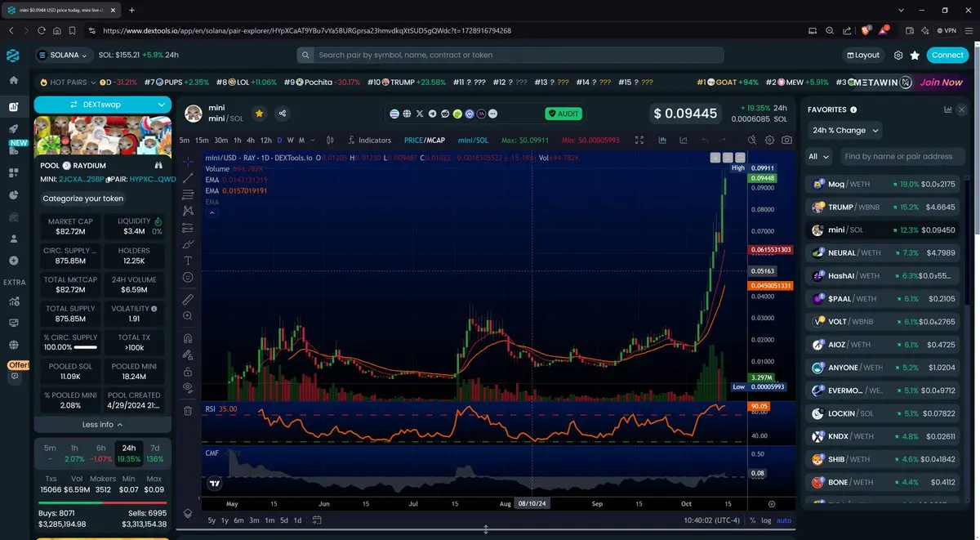Image resolution: width=980 pixels, height=540 pixels.
Task: Collapse the chart legend indicators
Action: click(x=212, y=212)
